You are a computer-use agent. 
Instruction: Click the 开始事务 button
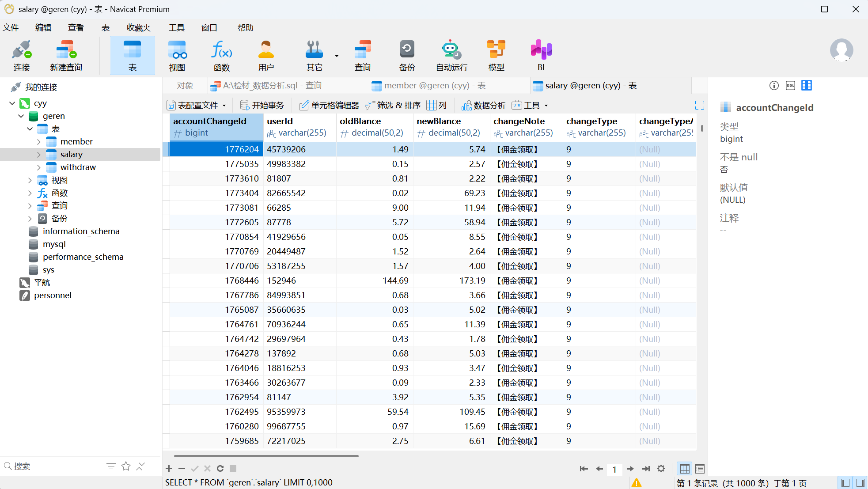point(262,106)
